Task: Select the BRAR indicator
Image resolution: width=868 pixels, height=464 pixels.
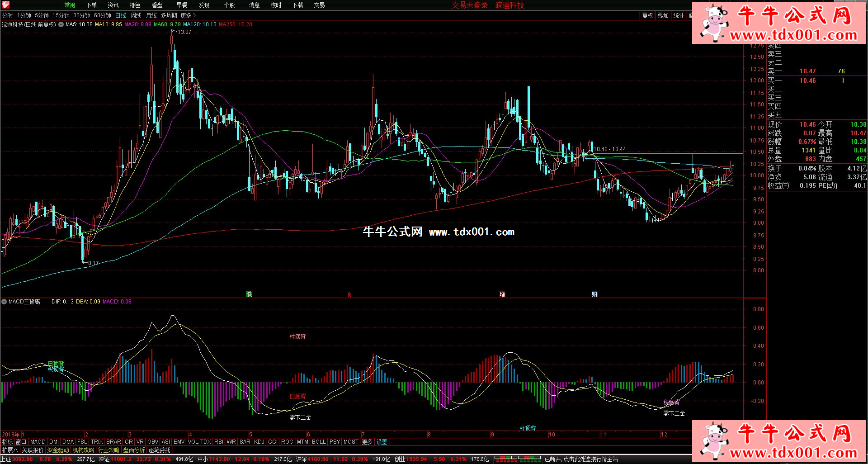Action: (x=113, y=442)
